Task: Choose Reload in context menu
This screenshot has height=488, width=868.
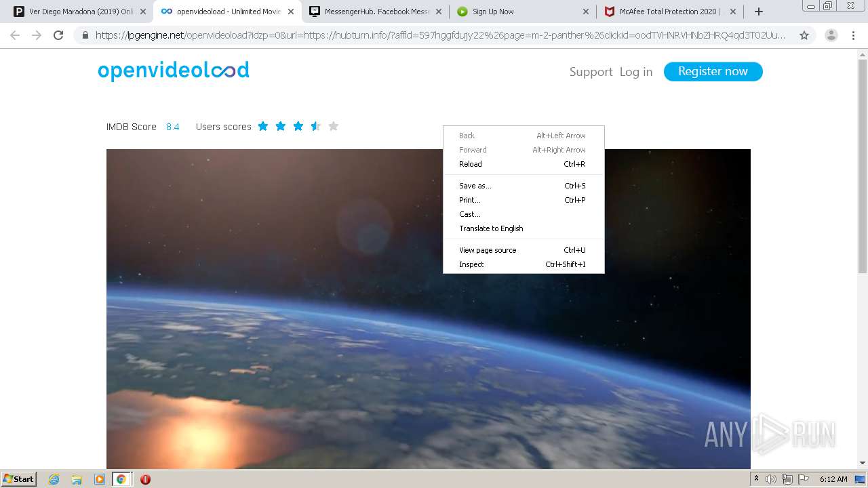Action: pos(524,164)
